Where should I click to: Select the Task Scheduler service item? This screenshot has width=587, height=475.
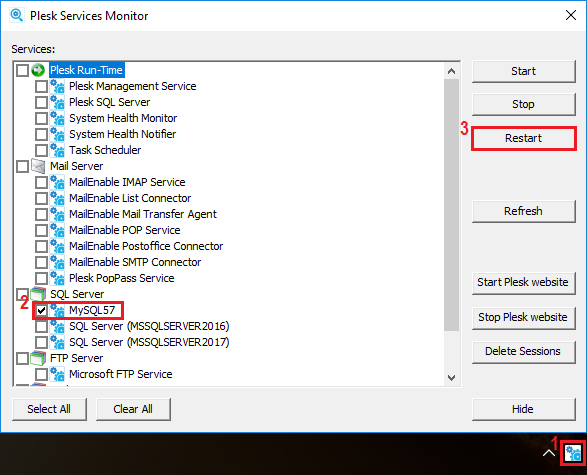[x=105, y=150]
